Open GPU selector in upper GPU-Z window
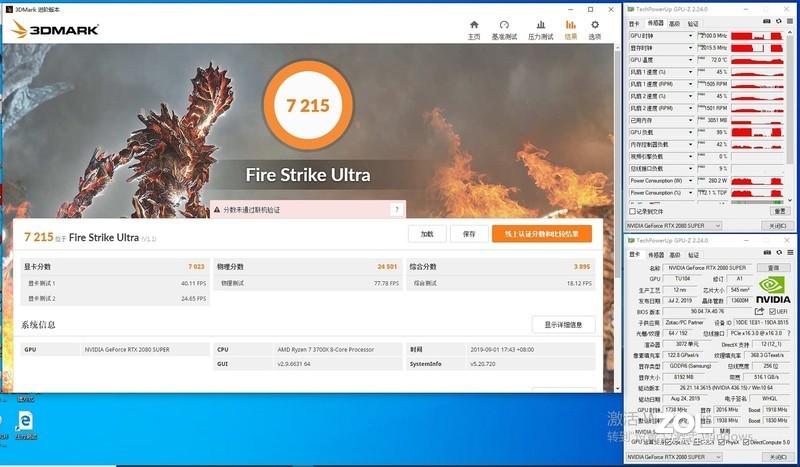The height and width of the screenshot is (467, 800). (x=673, y=226)
